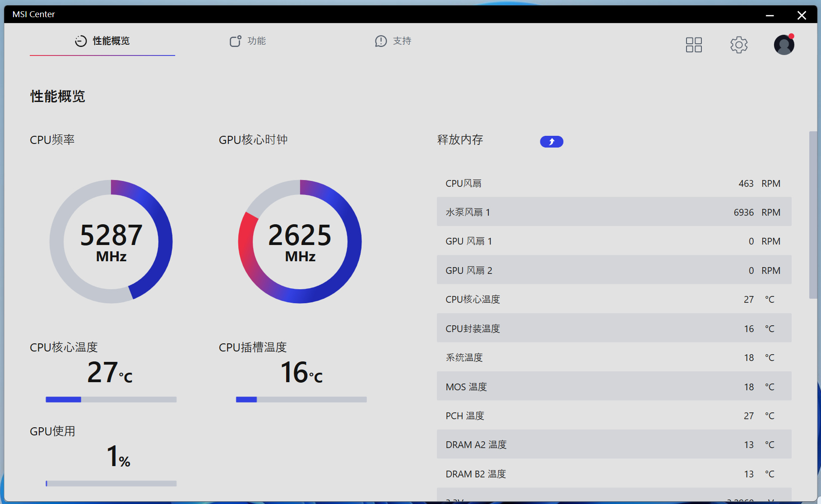Click the 功能 tab icon
821x504 pixels.
point(235,41)
